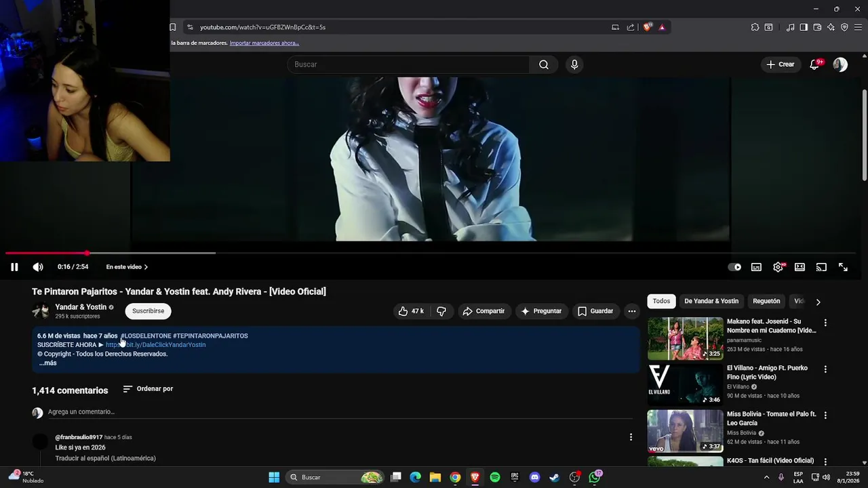Open 'Ordenar por' comment sorting
868x488 pixels.
(x=148, y=389)
